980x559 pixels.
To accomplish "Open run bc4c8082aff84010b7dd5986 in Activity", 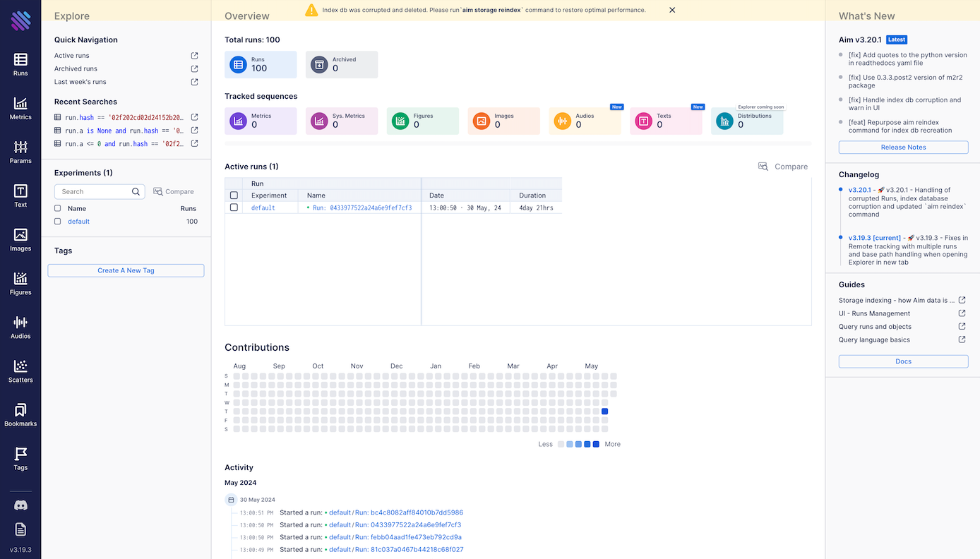I will point(409,512).
